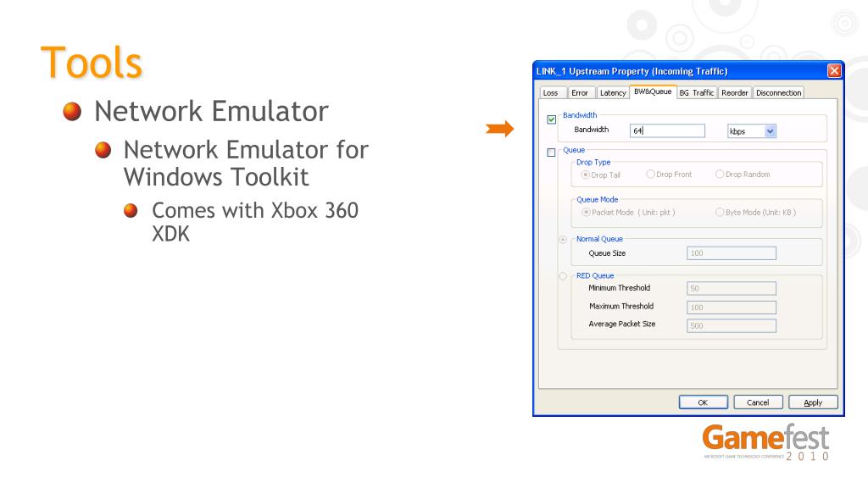Click the dialog title bar text
The width and height of the screenshot is (868, 488).
point(632,71)
